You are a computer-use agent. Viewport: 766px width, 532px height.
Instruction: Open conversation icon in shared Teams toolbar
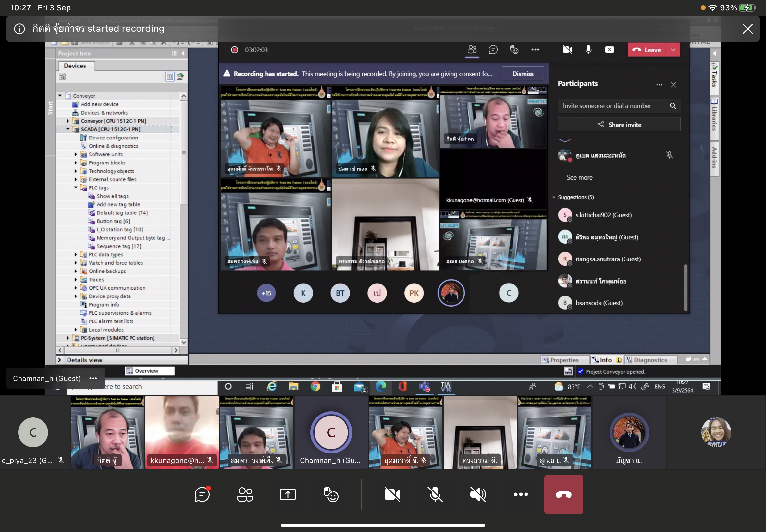(x=493, y=50)
